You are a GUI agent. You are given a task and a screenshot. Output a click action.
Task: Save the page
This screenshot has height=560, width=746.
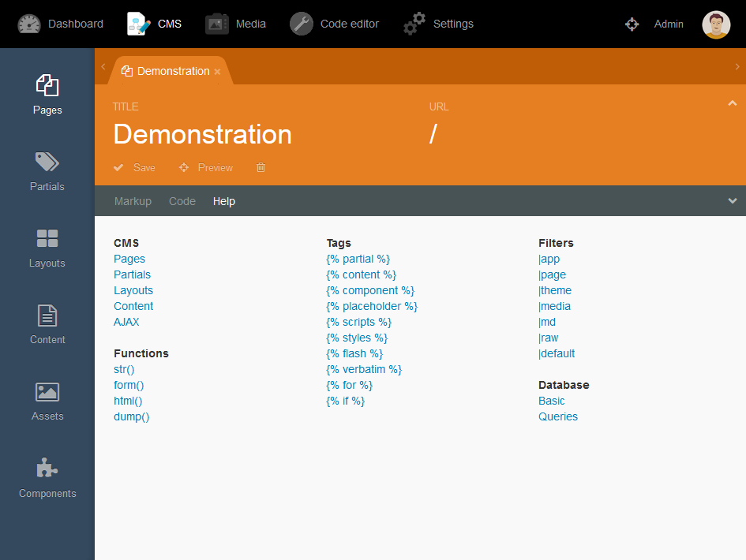pyautogui.click(x=135, y=167)
